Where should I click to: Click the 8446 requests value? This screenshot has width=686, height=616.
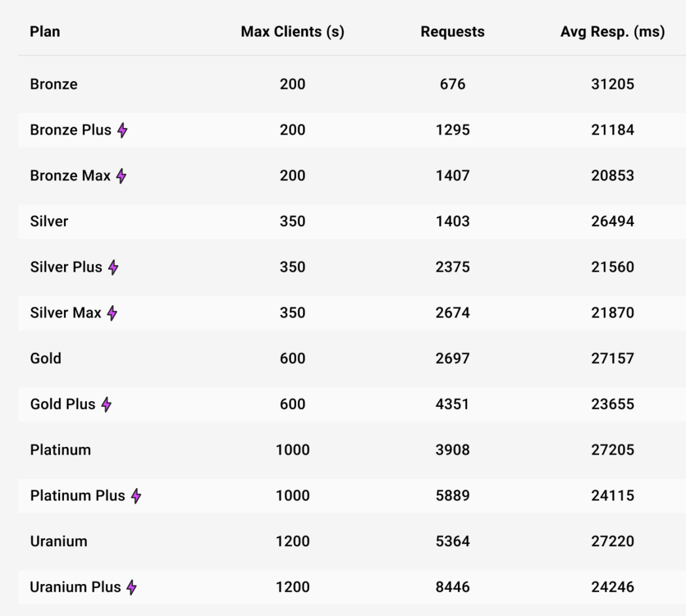[x=452, y=587]
